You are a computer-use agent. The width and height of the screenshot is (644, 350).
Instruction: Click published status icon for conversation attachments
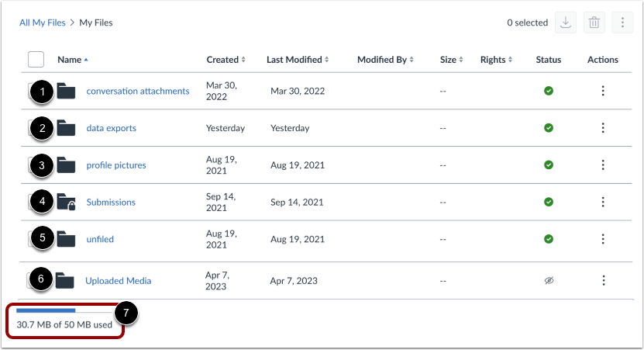(549, 91)
